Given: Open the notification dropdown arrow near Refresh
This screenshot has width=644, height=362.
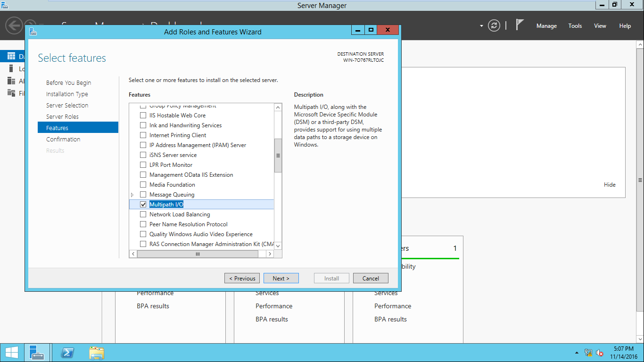Looking at the screenshot, I should coord(482,26).
